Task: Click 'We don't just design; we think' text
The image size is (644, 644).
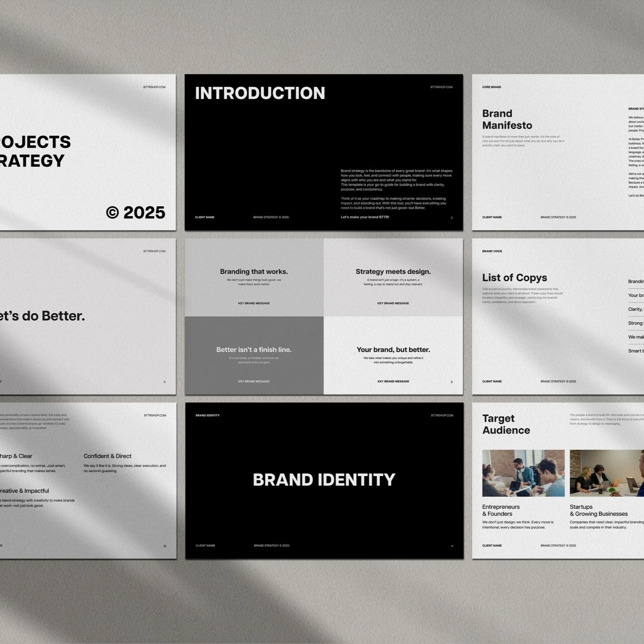Action: pos(518,524)
